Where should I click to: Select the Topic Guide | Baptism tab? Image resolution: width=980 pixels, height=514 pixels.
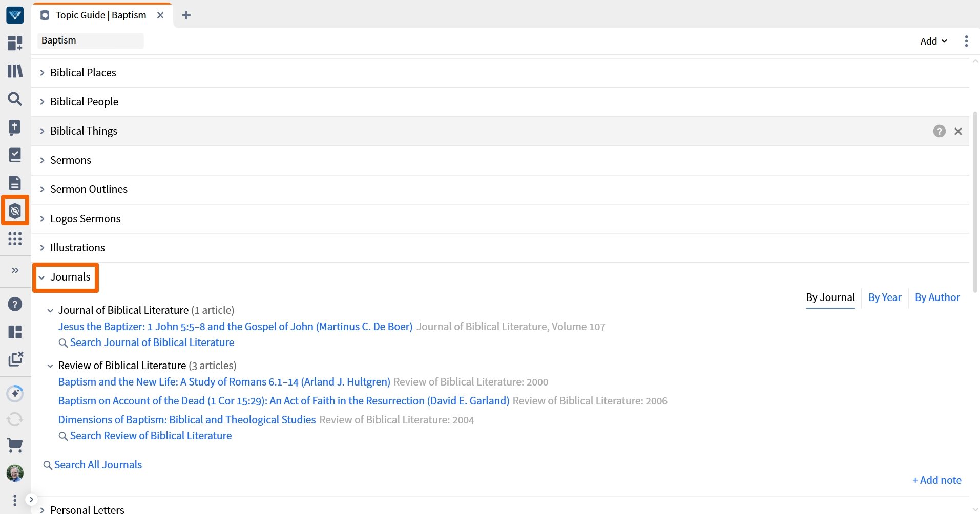click(101, 15)
